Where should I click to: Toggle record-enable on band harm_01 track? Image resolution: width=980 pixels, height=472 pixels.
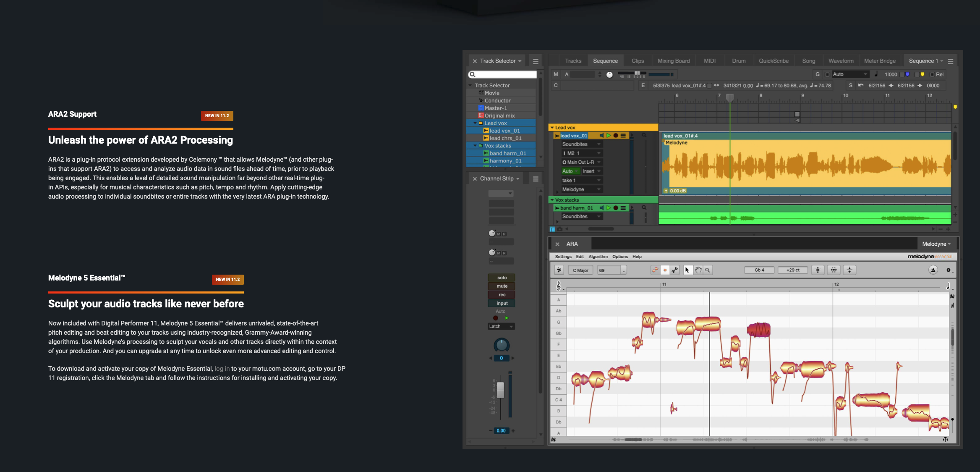pos(616,208)
